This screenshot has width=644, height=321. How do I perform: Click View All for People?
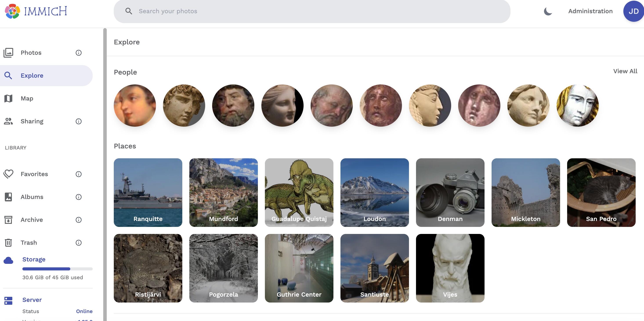click(625, 71)
